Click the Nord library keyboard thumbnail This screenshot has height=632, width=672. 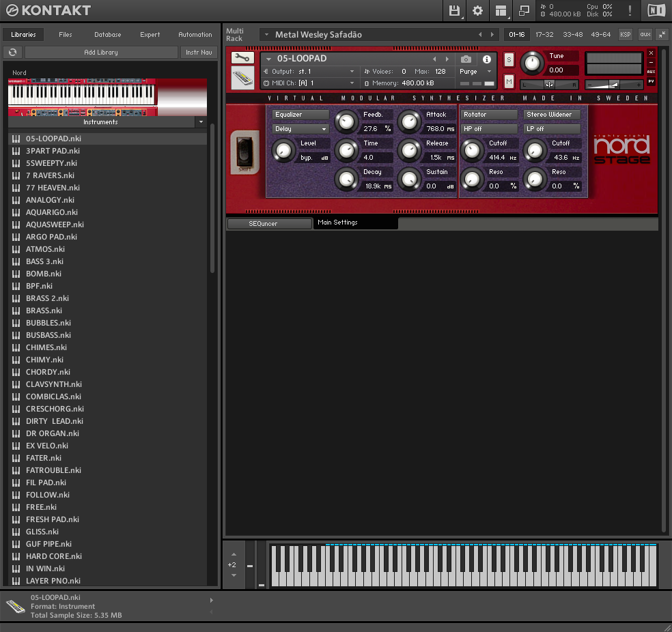107,97
